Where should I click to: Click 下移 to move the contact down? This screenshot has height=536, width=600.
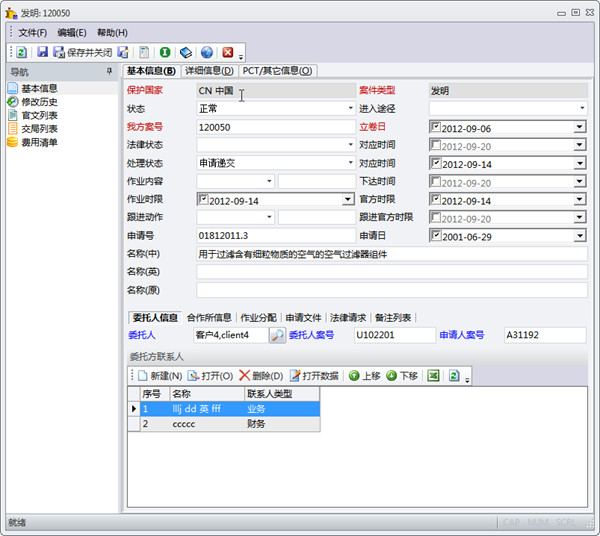tap(402, 376)
